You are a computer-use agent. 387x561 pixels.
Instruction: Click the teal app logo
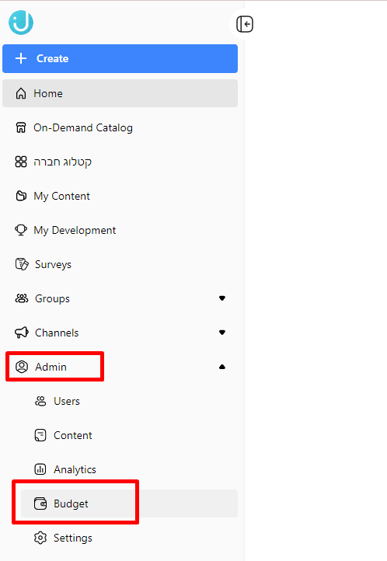pos(21,23)
